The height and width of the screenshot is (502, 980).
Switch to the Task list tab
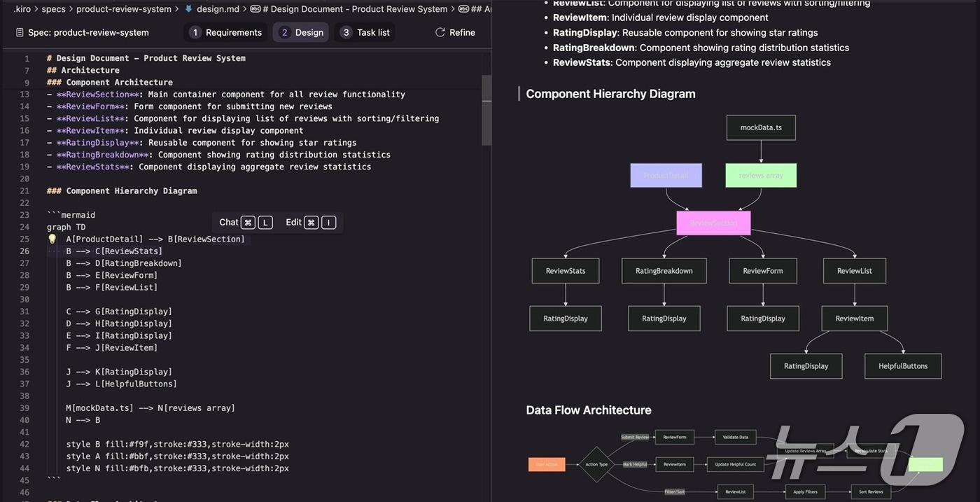[365, 32]
